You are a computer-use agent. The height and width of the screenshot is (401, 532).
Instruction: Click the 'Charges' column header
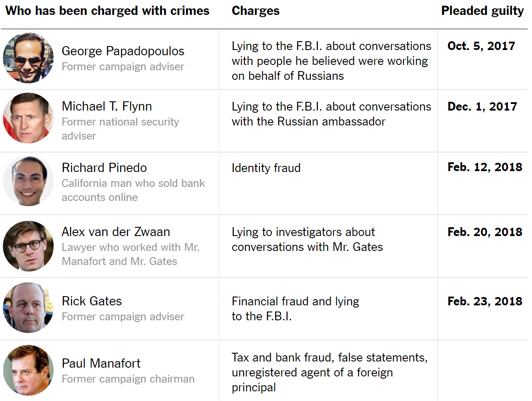(255, 11)
